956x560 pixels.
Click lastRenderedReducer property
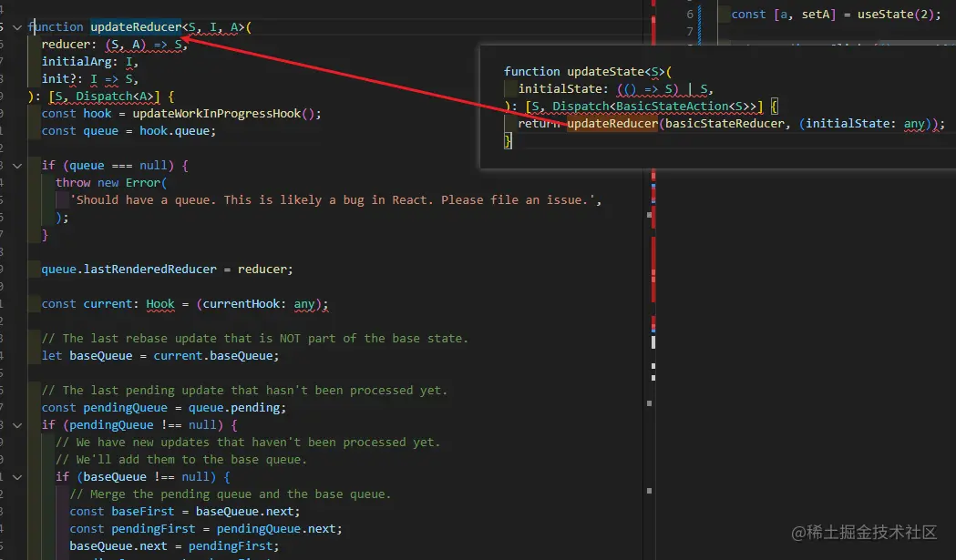[x=150, y=270]
